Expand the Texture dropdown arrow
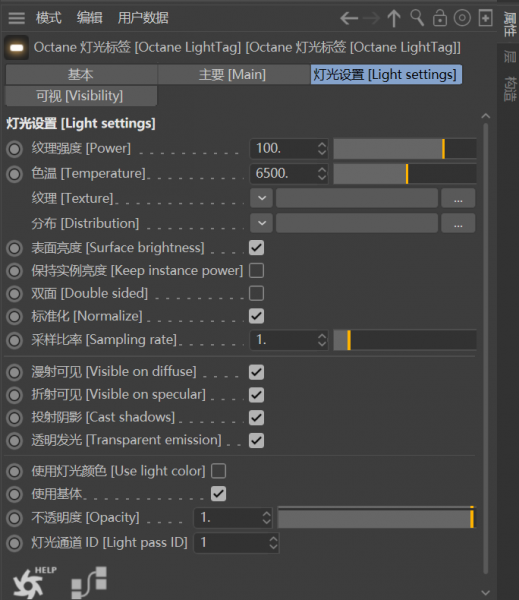This screenshot has height=600, width=519. (262, 198)
